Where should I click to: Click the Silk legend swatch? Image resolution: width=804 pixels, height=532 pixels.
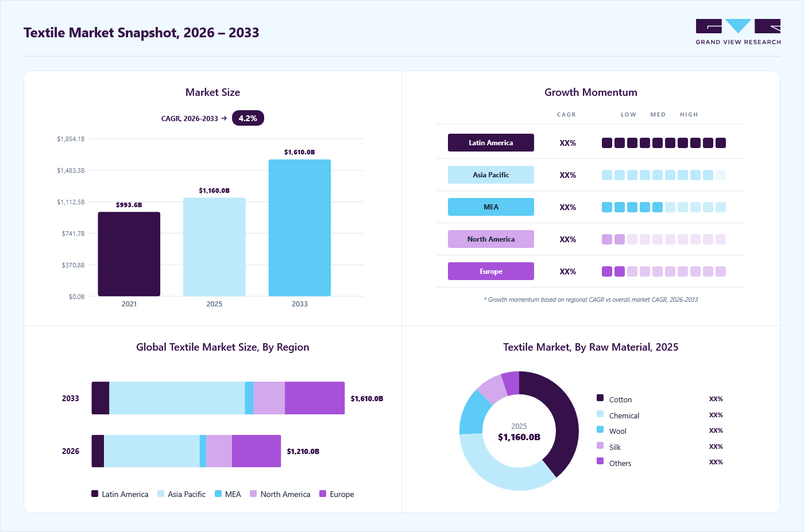click(600, 445)
